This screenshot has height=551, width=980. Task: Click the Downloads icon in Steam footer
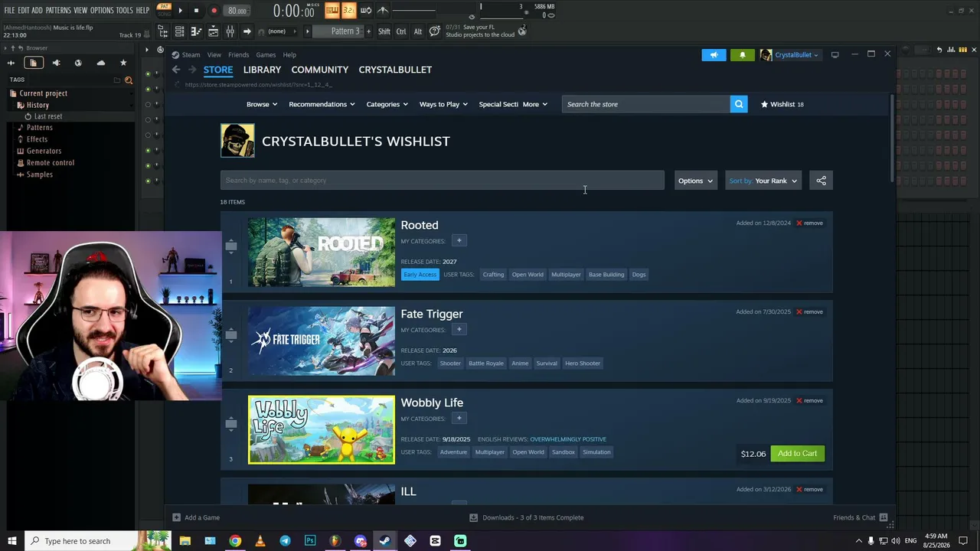click(x=473, y=517)
